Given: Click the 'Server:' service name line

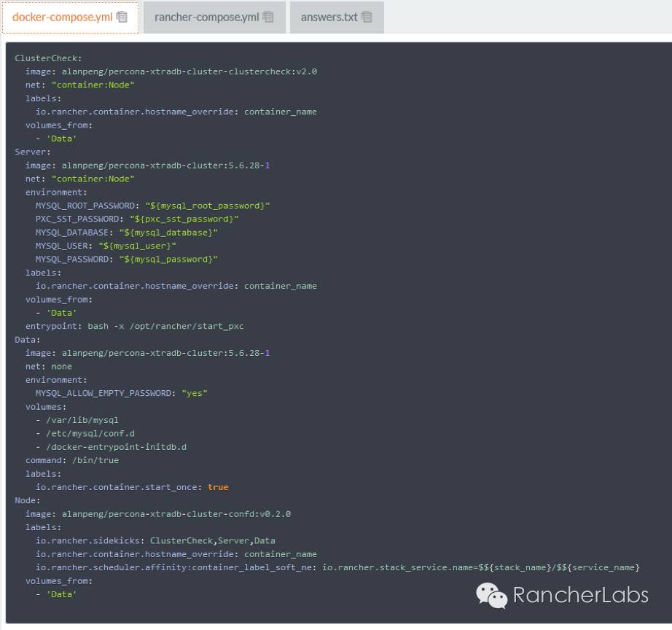Looking at the screenshot, I should click(33, 152).
